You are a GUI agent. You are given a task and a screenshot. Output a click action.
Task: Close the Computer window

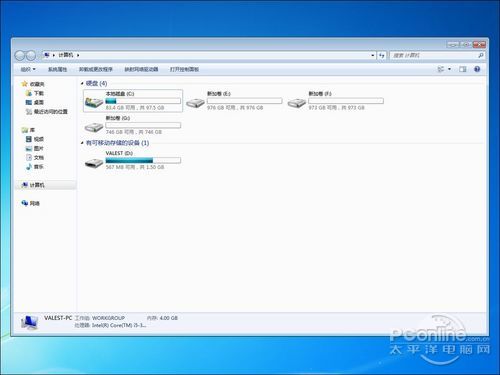coord(479,44)
